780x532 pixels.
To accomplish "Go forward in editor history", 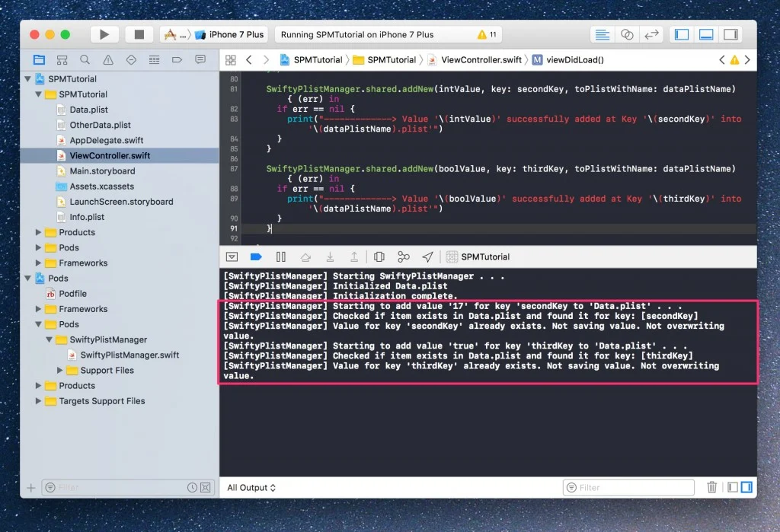I will (266, 60).
